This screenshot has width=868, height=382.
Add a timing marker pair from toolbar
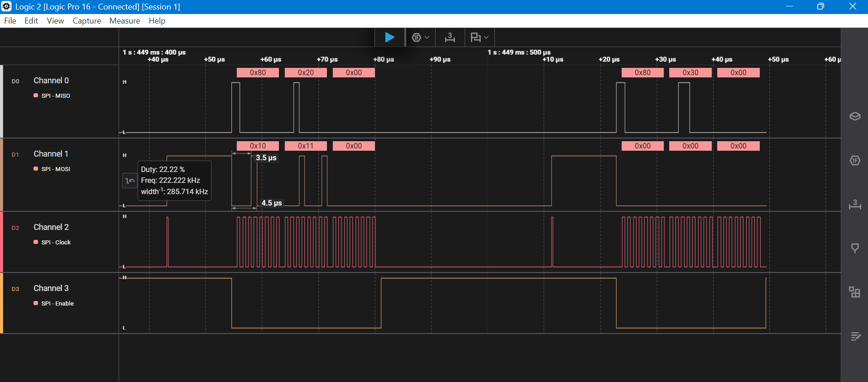pyautogui.click(x=450, y=37)
